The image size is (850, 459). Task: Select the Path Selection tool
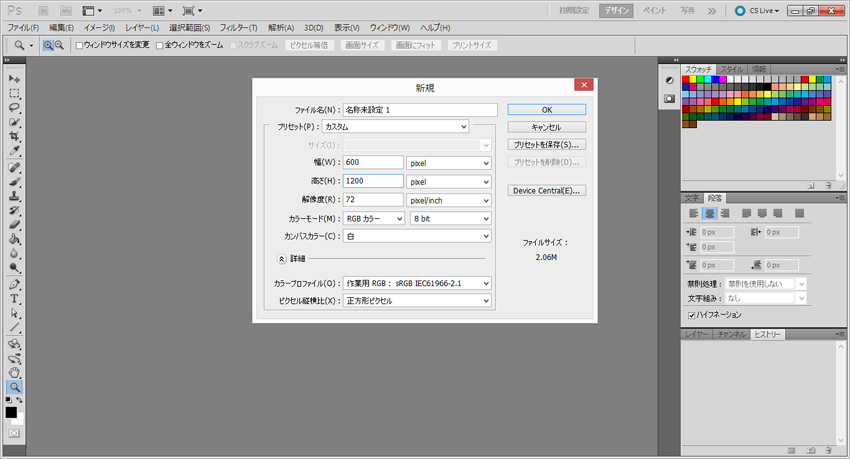(14, 313)
